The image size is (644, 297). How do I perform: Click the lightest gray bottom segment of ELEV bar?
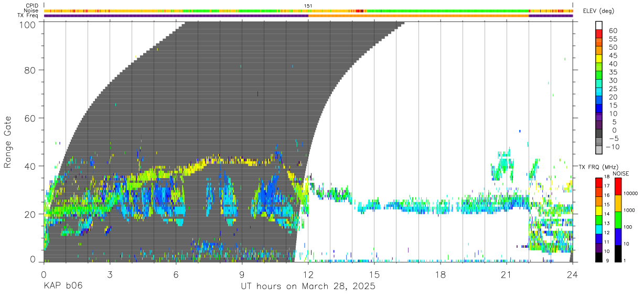tap(599, 150)
